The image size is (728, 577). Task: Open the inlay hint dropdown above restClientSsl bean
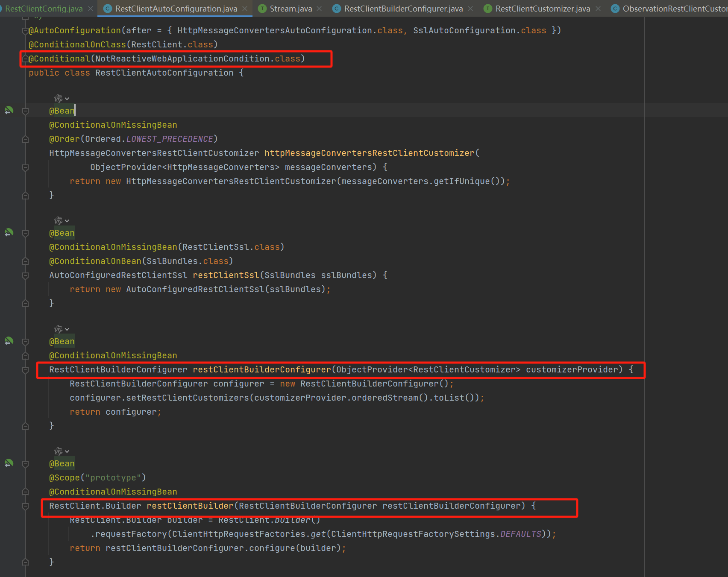(x=62, y=221)
